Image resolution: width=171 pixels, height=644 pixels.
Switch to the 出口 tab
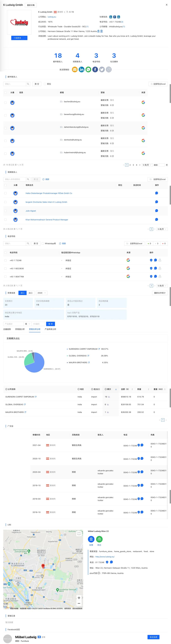[x=31, y=293]
